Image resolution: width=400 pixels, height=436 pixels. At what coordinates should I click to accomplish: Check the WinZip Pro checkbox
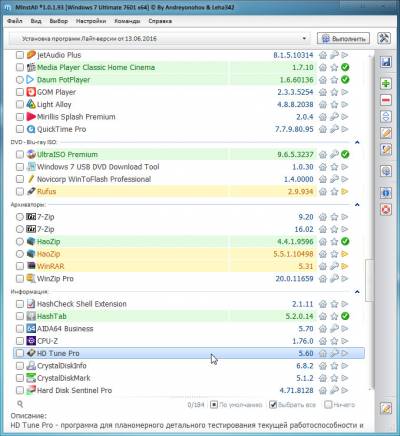click(20, 279)
